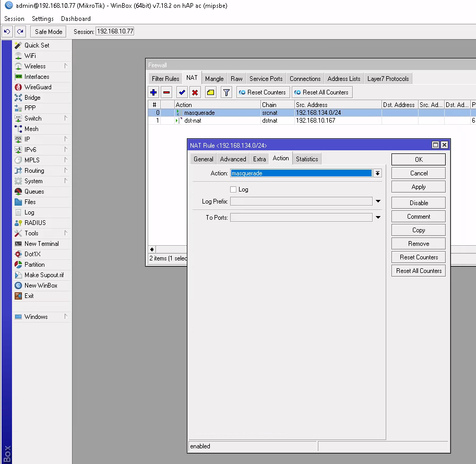Screen dimensions: 476x464
Task: Click the Exit icon in sidebar
Action: point(18,296)
